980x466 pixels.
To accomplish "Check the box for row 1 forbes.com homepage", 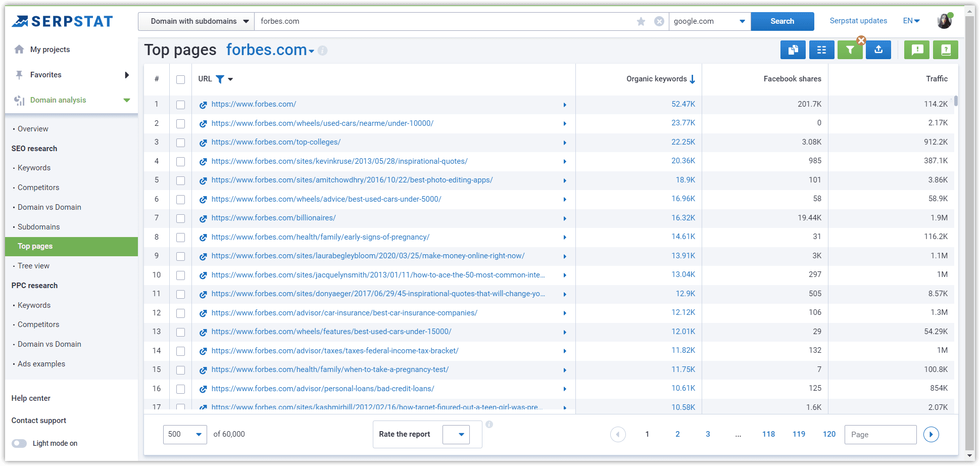I will (180, 105).
